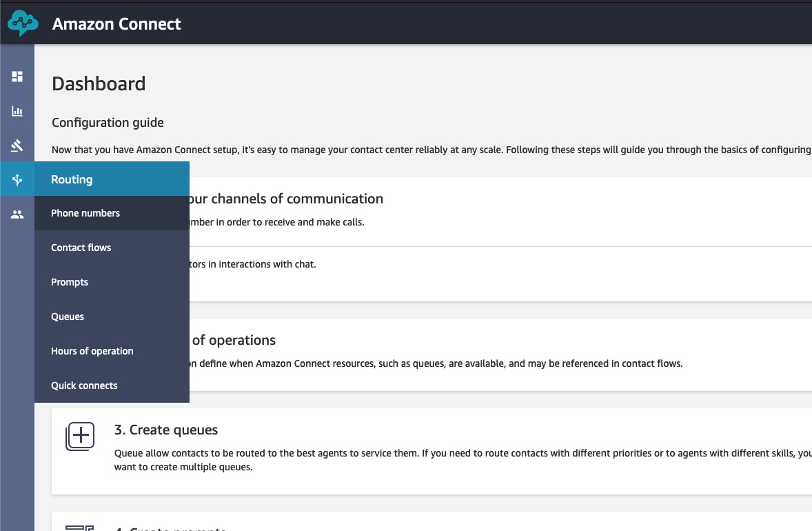Click the "3. Create queues" heading

point(166,430)
